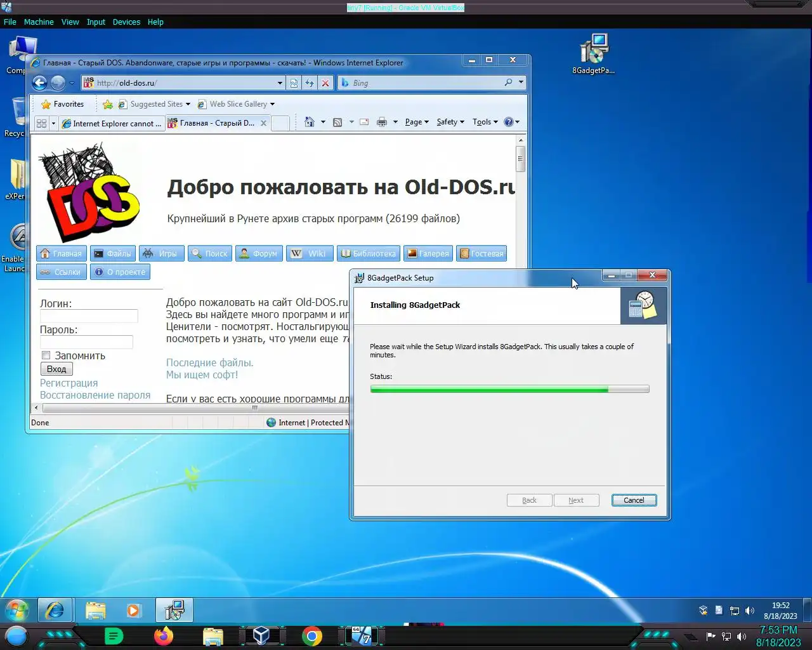The image size is (812, 650).
Task: Click the Quick Tabs grid icon
Action: [42, 123]
